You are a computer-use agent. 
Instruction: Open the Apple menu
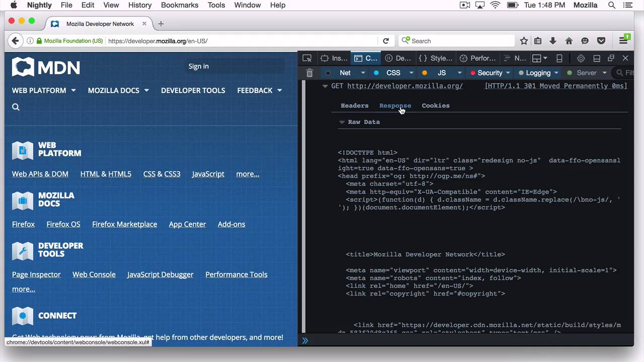14,5
